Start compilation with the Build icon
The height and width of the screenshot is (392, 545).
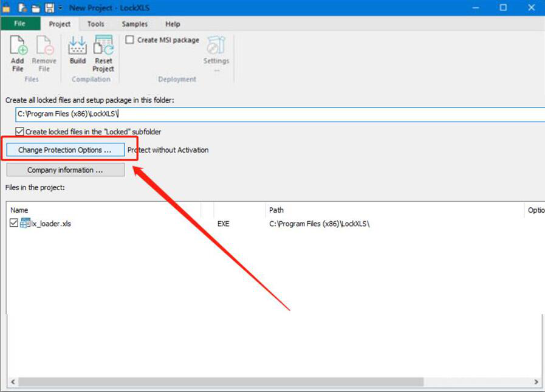tap(78, 45)
